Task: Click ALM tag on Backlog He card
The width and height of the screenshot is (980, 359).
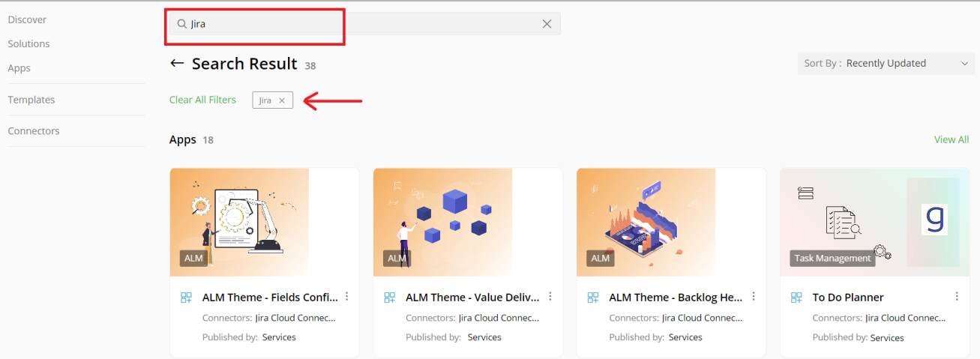Action: (x=601, y=258)
